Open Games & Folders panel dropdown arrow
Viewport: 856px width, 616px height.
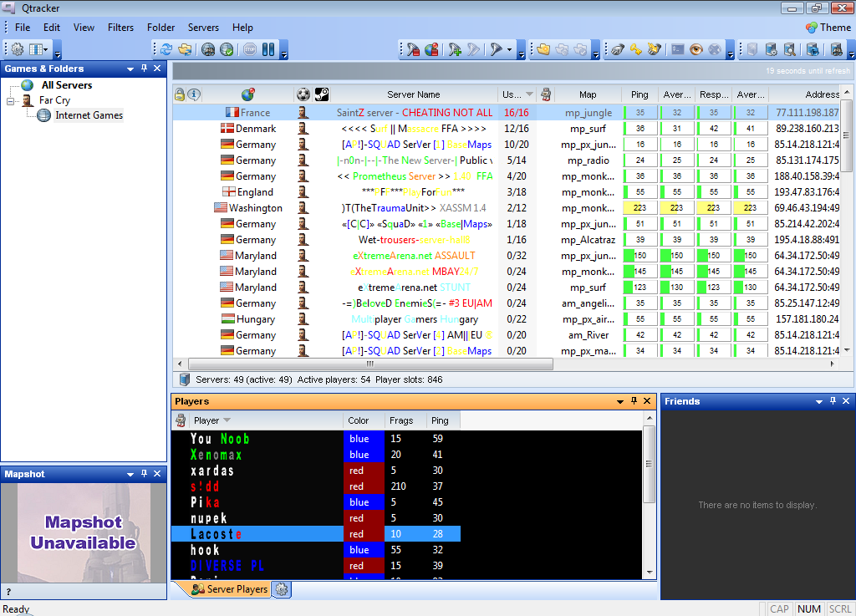click(130, 69)
